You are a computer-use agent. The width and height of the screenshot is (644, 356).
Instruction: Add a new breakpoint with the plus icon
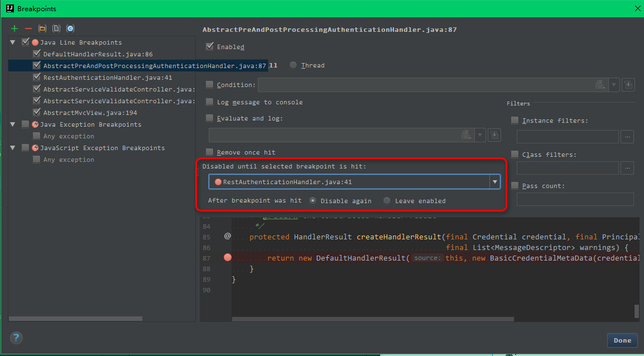[13, 28]
